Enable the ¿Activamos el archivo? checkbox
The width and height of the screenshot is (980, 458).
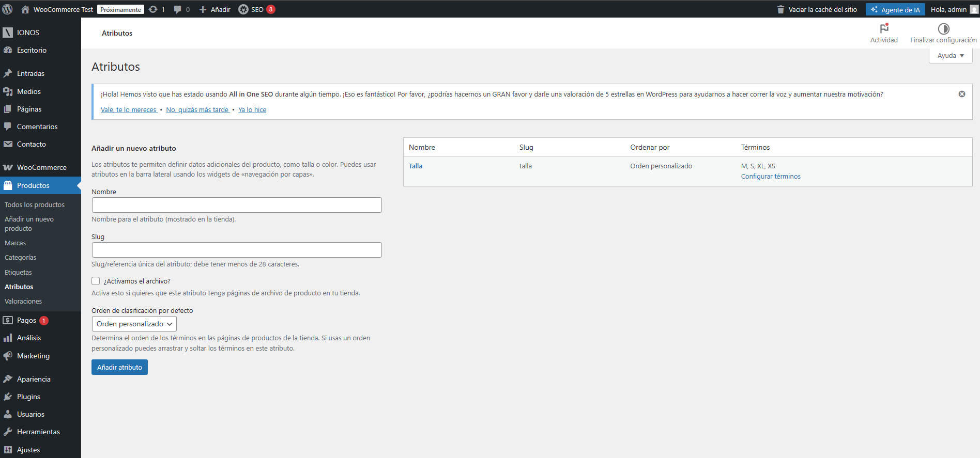point(96,281)
